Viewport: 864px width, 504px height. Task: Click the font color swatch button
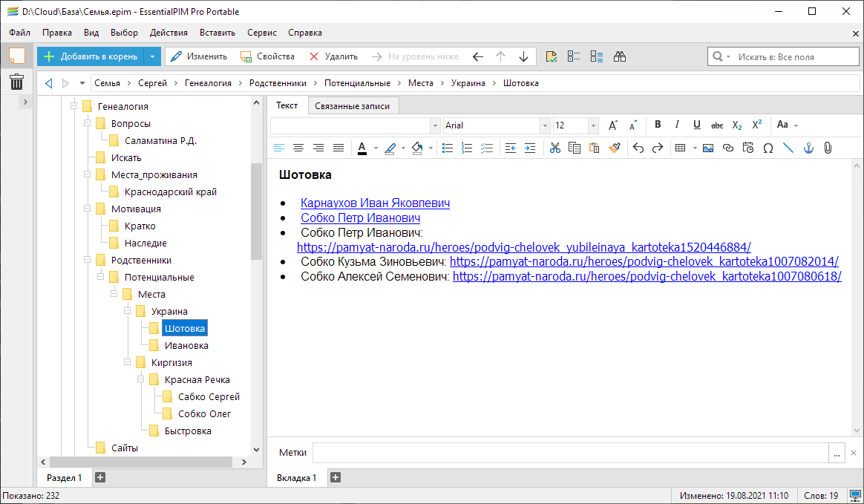[362, 148]
